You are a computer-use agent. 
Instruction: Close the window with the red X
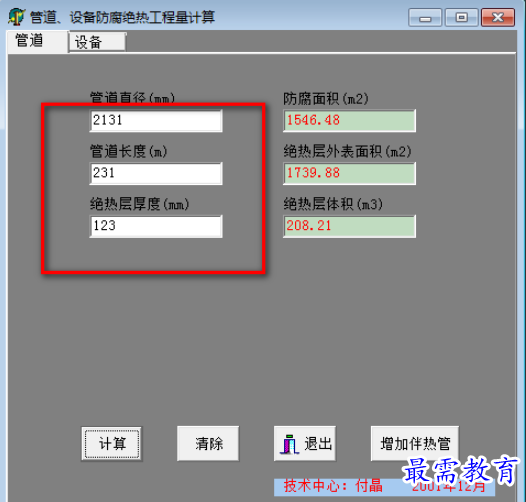pos(498,17)
